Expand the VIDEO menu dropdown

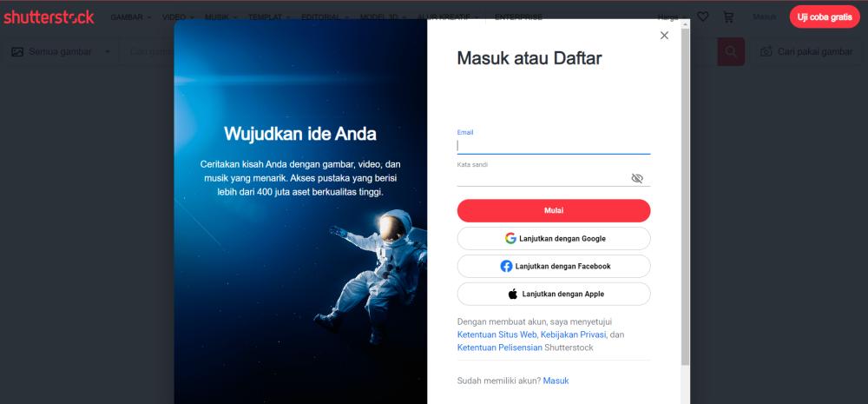178,17
